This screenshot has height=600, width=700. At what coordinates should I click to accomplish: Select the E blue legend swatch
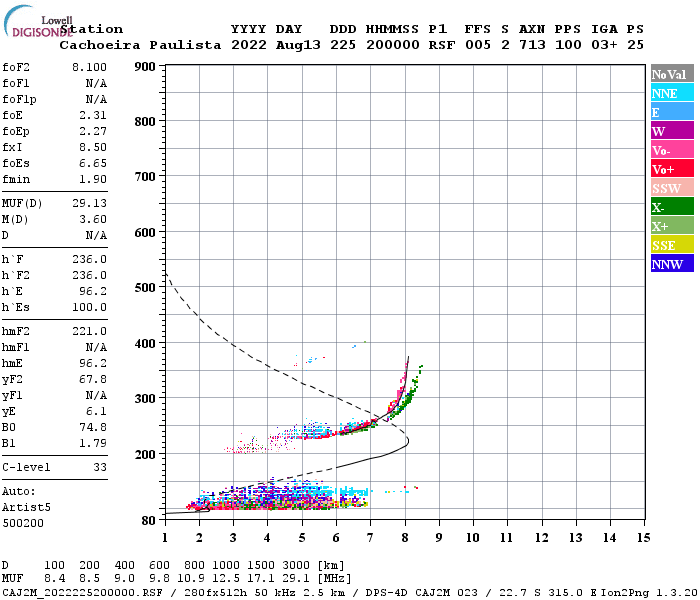672,112
